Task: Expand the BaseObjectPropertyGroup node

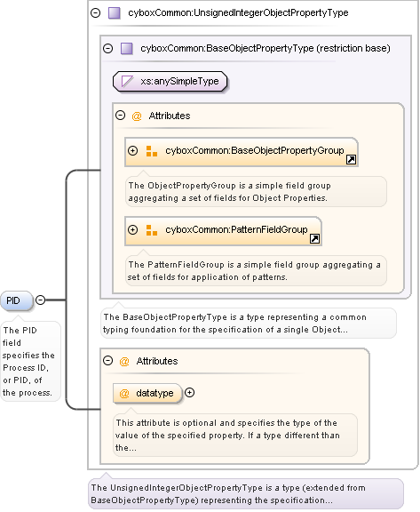Action: click(132, 150)
